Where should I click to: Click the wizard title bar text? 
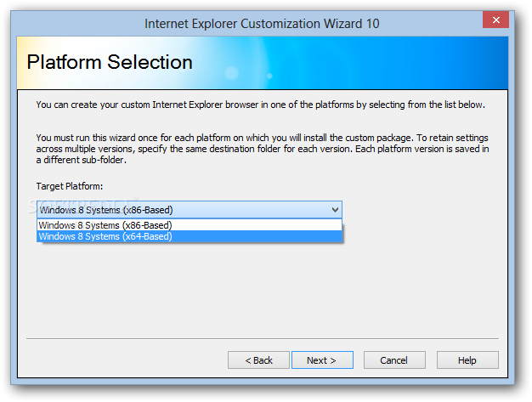[x=262, y=24]
